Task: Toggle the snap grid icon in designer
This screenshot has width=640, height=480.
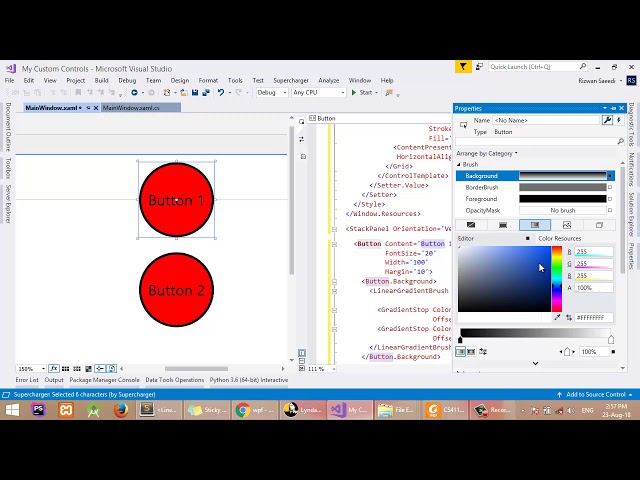Action: (65, 369)
